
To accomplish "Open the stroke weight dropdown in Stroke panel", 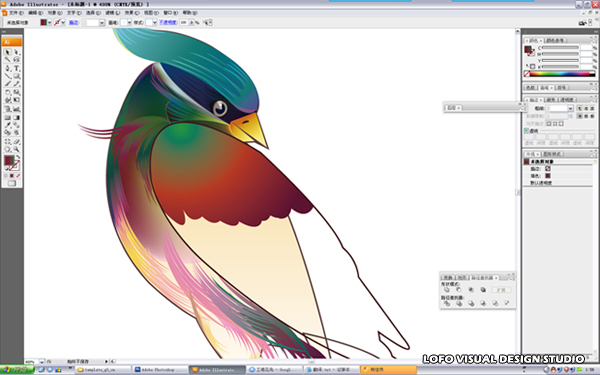I will pyautogui.click(x=570, y=109).
